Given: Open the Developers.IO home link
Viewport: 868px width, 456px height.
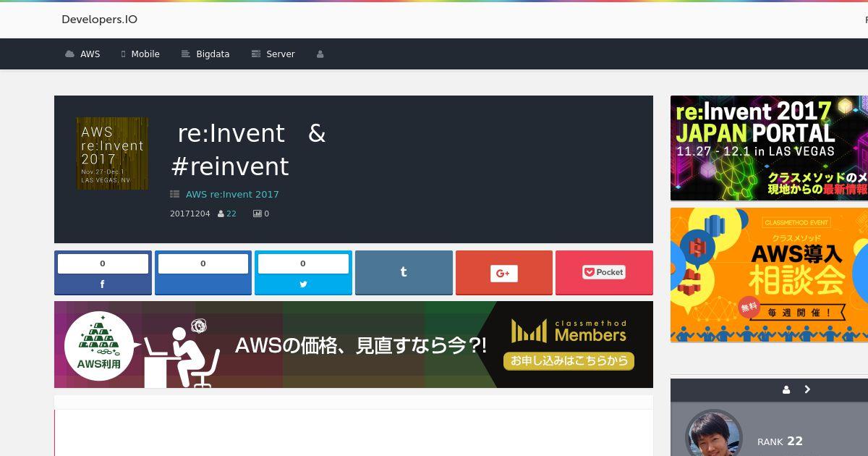Looking at the screenshot, I should (99, 20).
